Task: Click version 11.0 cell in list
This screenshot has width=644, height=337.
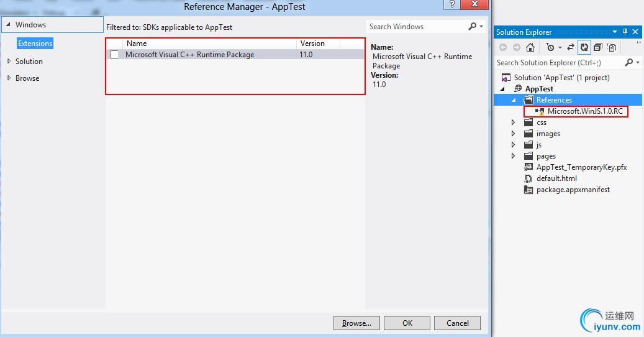Action: [306, 55]
